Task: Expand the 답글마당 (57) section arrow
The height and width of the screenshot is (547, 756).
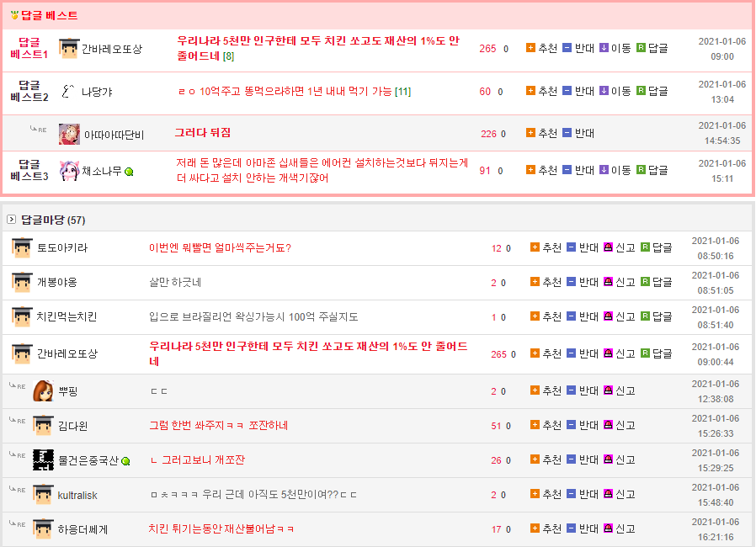Action: click(x=11, y=220)
